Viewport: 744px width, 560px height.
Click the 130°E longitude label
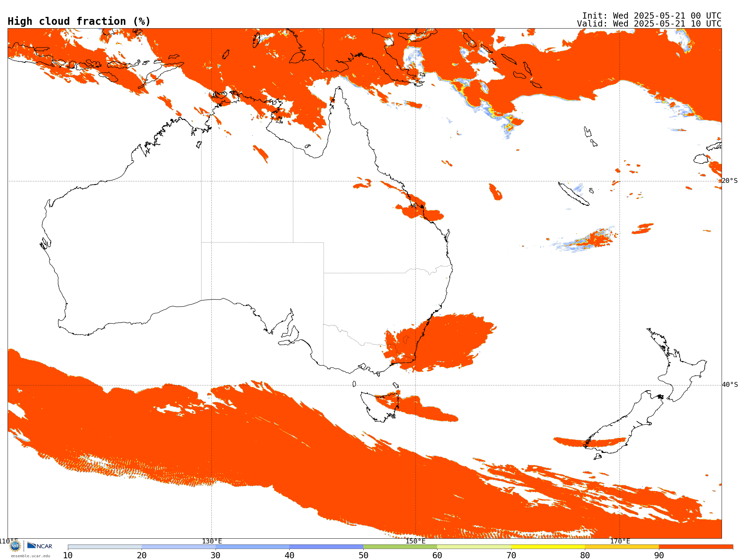coord(212,541)
